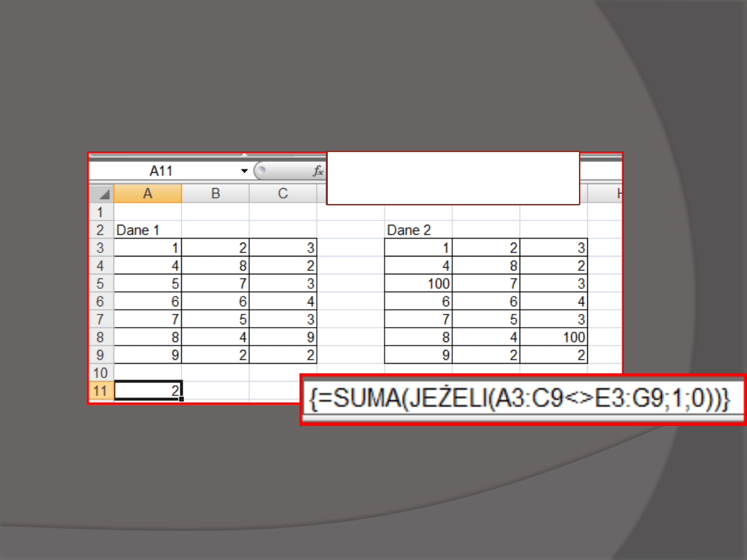Select row 11 header
The height and width of the screenshot is (560, 747).
tap(100, 391)
